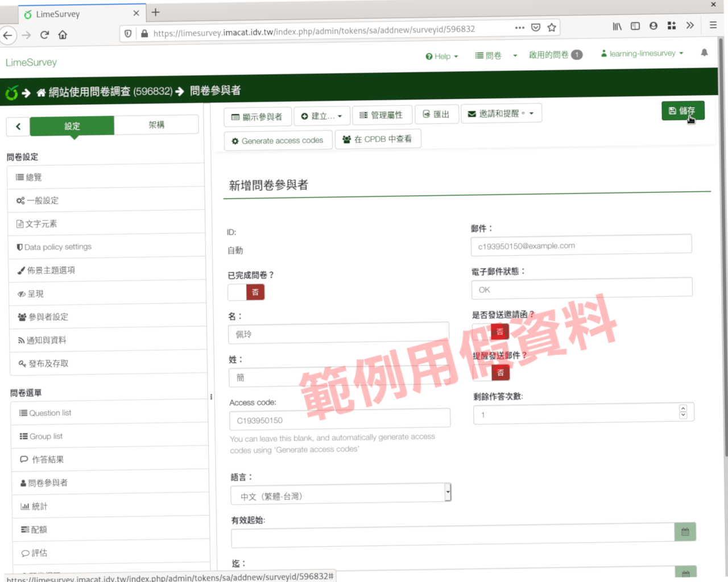
Task: Click 網站使用問卷調查 breadcrumb link
Action: [110, 92]
